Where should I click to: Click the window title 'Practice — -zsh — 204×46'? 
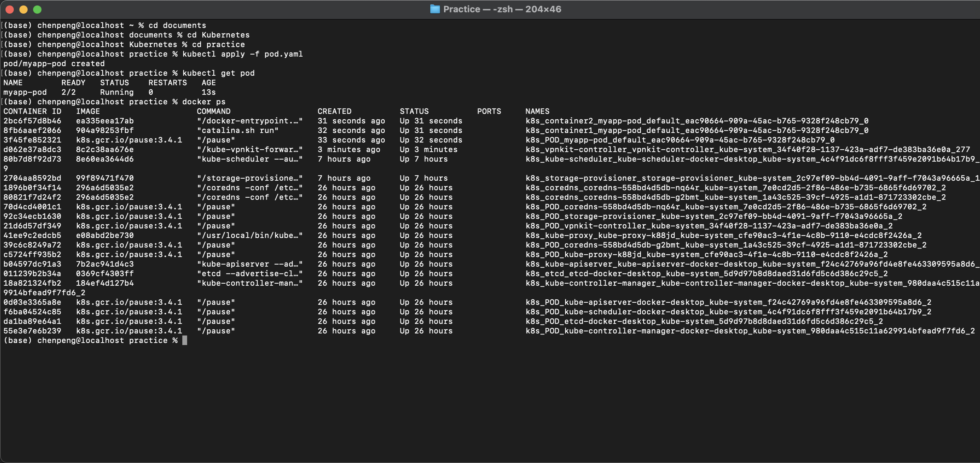click(502, 9)
